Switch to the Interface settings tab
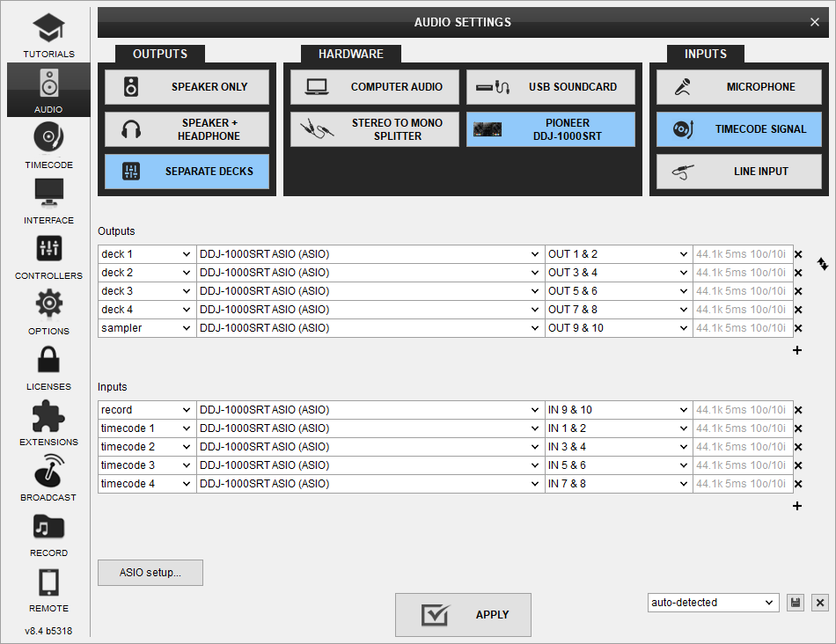This screenshot has height=644, width=836. [48, 201]
